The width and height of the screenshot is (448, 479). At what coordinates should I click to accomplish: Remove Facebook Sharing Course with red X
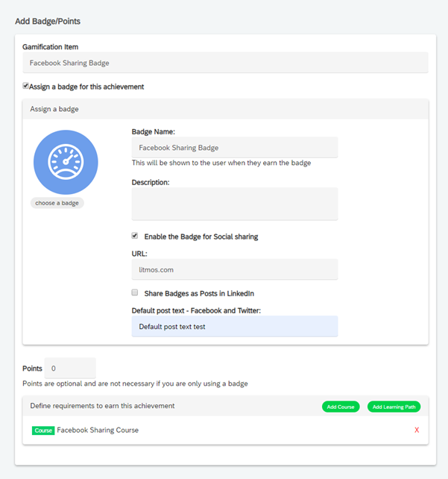point(417,430)
